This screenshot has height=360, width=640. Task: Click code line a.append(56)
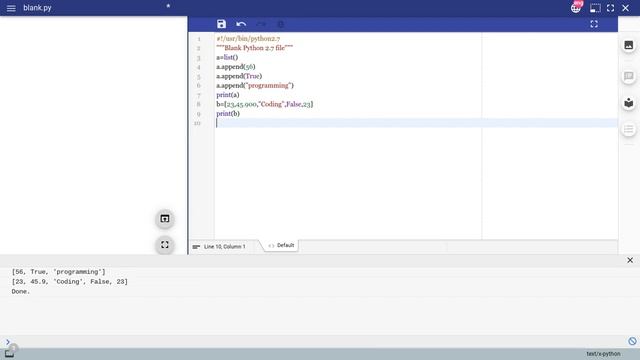click(x=236, y=67)
